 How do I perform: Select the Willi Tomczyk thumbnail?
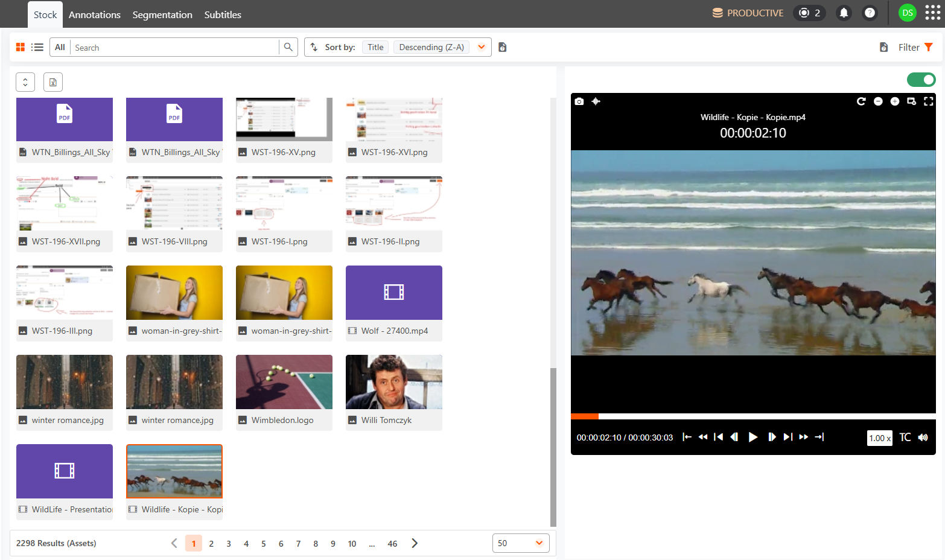point(394,382)
